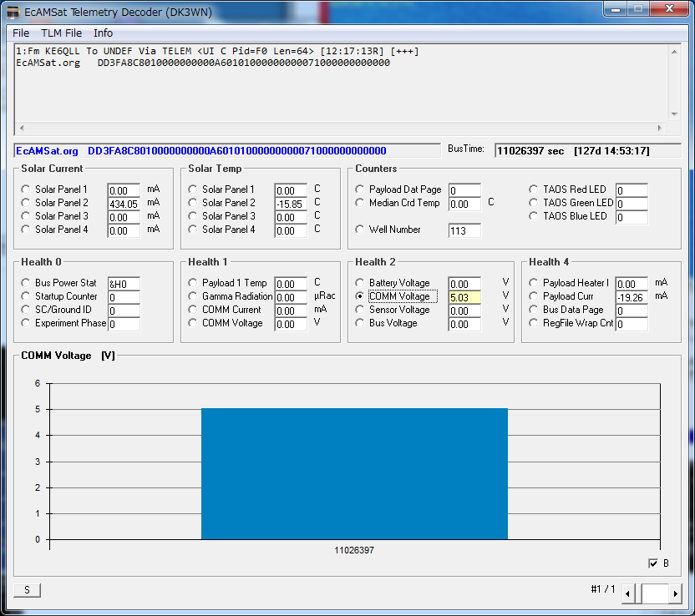Select Solar Panel 2 temp radio button
This screenshot has height=616, width=695.
(193, 203)
